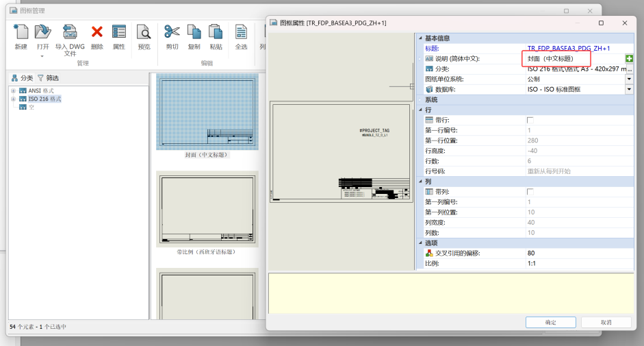Toggle the 带行 (with rows) checkbox

(530, 120)
